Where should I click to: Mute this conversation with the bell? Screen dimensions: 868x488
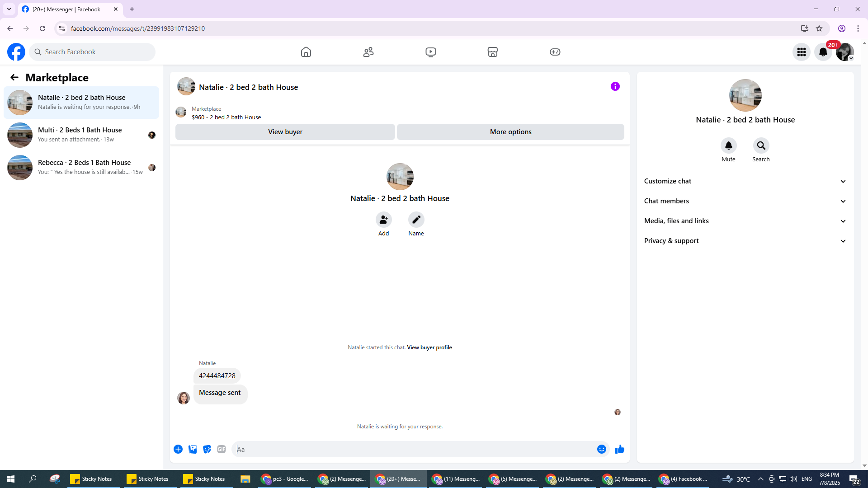tap(728, 145)
